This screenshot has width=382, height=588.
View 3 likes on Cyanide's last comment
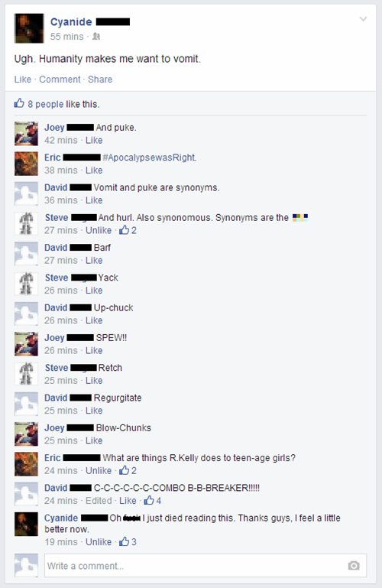click(128, 542)
